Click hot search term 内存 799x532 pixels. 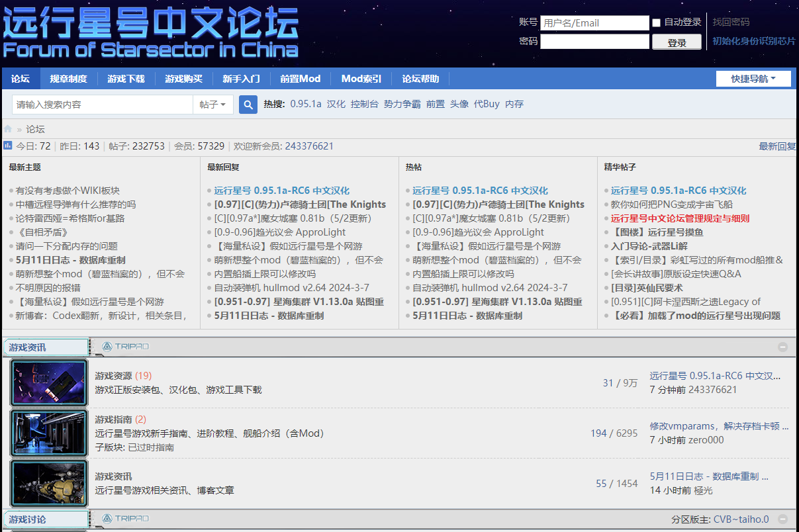[514, 104]
